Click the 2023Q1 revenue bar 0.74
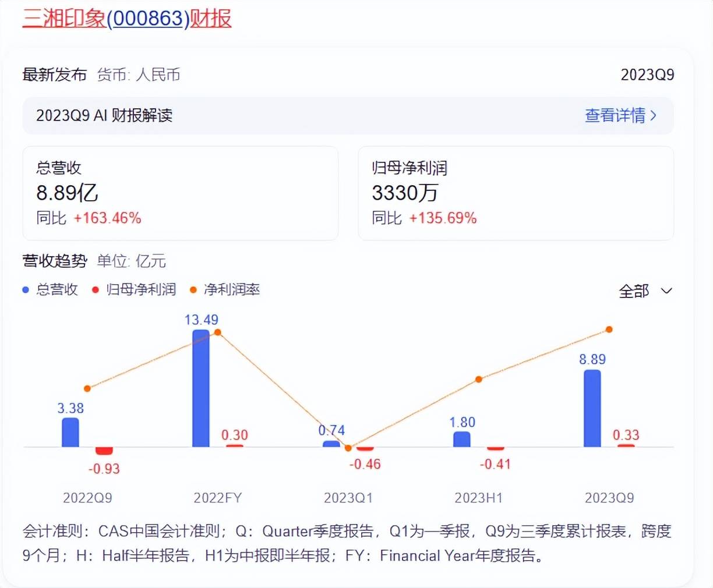 331,444
